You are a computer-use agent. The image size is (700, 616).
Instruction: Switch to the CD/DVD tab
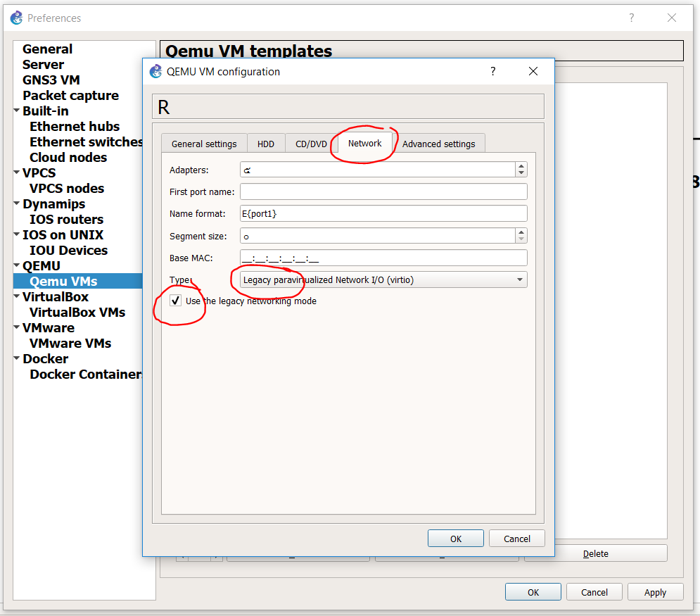coord(311,144)
